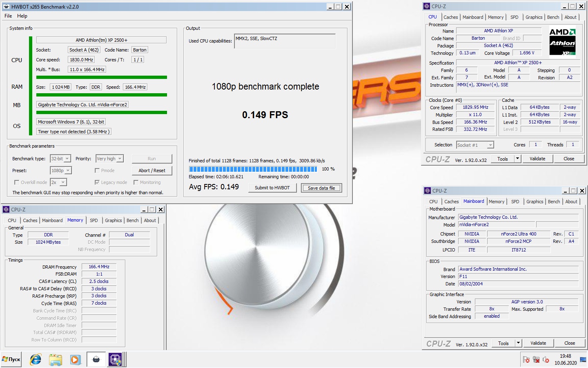
Task: Open the Action Center flag tray icon
Action: point(526,360)
